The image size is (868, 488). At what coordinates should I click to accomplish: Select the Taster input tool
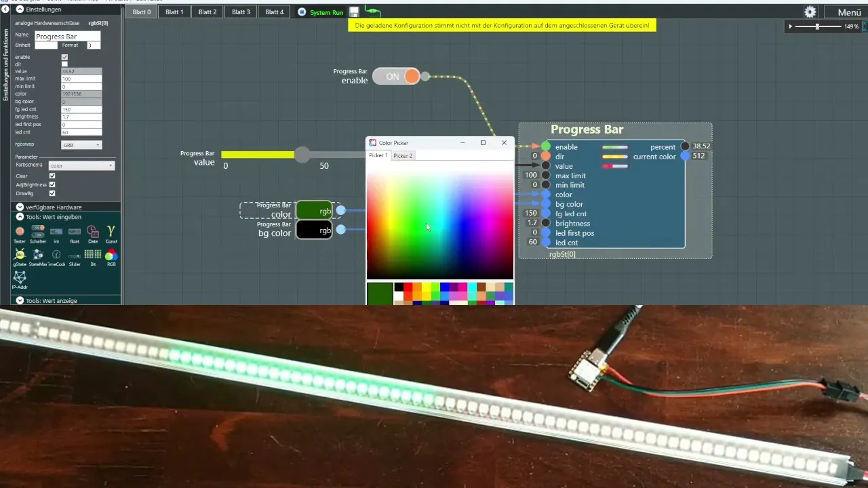tap(20, 234)
